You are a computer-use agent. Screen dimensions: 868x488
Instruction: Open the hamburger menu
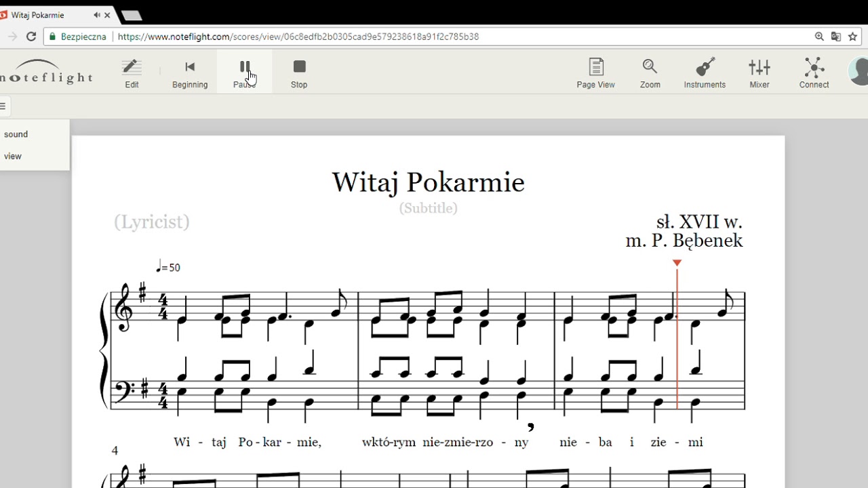[x=3, y=106]
